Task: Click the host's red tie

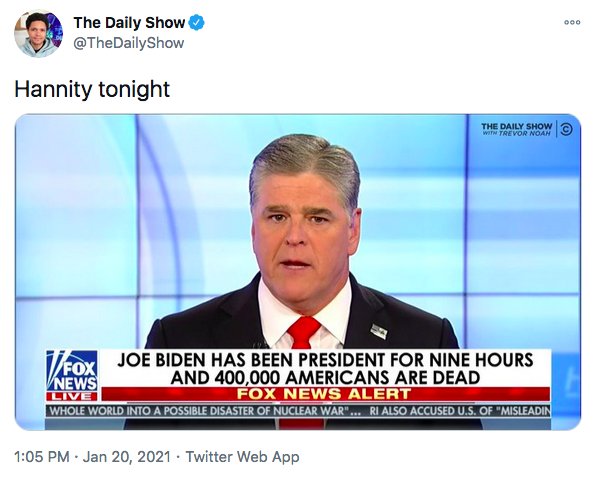Action: tap(303, 332)
